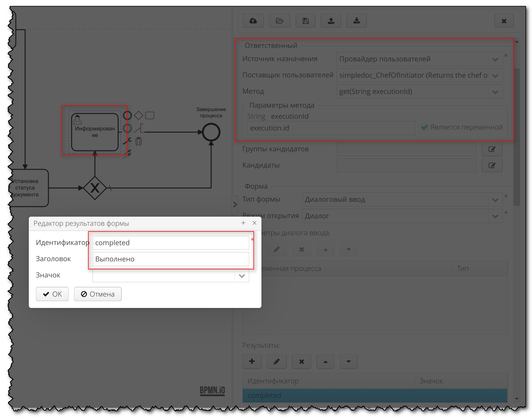Append a task using the rectangle icon
The height and width of the screenshot is (419, 532).
pos(149,115)
